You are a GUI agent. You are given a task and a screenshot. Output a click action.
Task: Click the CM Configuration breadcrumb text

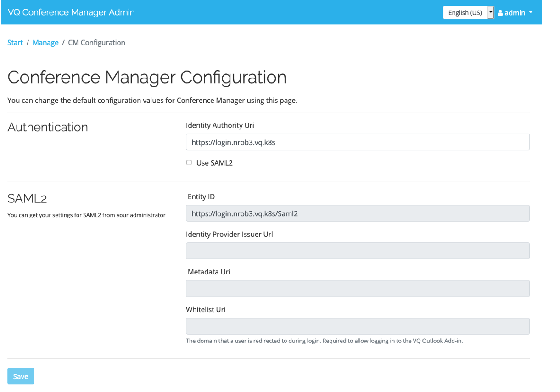pos(96,43)
